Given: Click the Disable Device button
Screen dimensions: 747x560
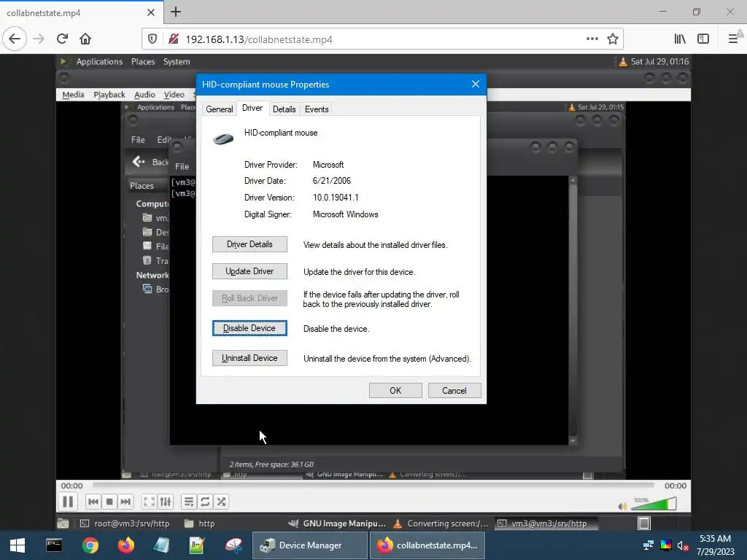Looking at the screenshot, I should [x=249, y=328].
